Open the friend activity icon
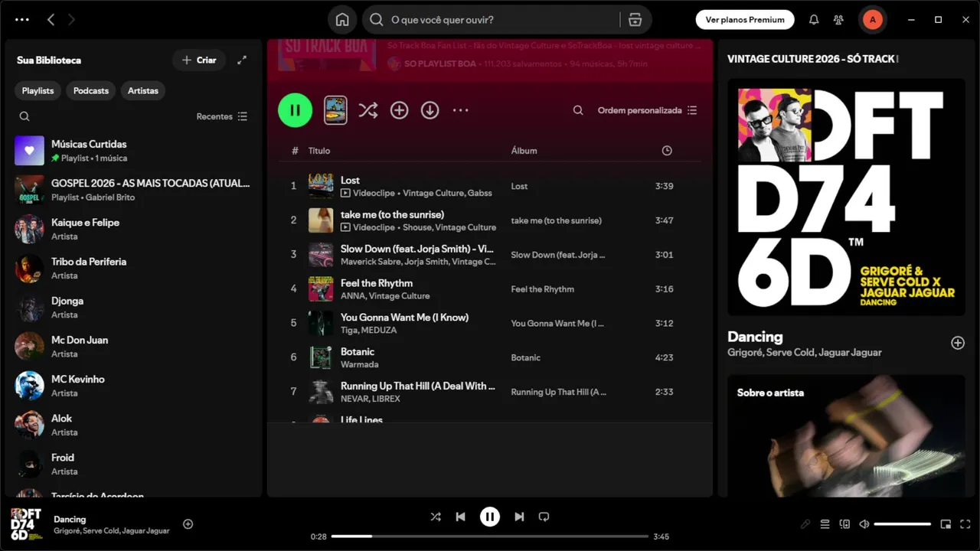The width and height of the screenshot is (980, 551). 839,20
